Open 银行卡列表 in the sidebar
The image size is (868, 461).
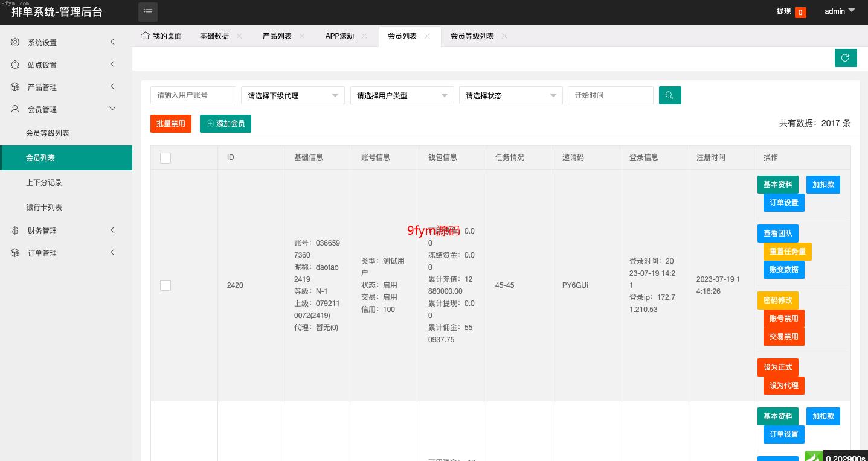[x=44, y=208]
